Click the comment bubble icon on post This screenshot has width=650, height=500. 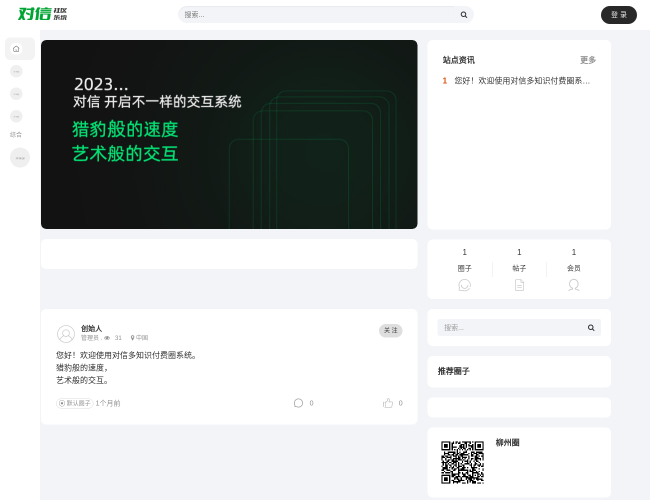tap(298, 403)
